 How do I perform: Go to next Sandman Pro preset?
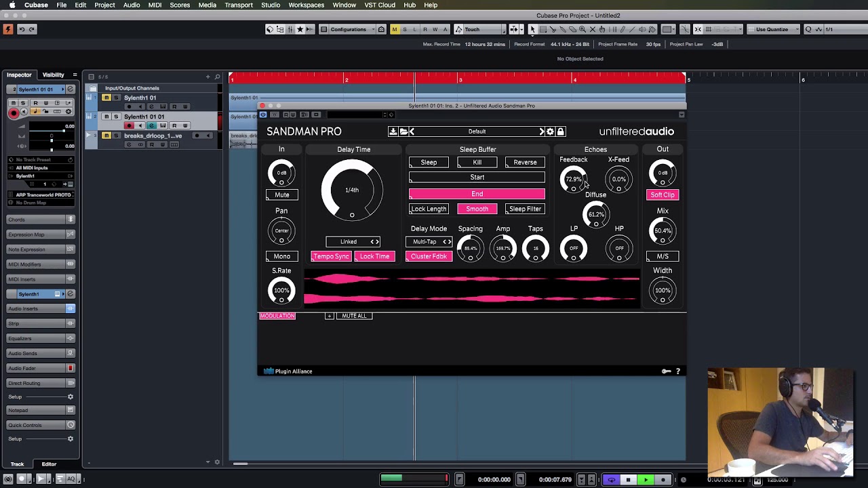click(542, 131)
